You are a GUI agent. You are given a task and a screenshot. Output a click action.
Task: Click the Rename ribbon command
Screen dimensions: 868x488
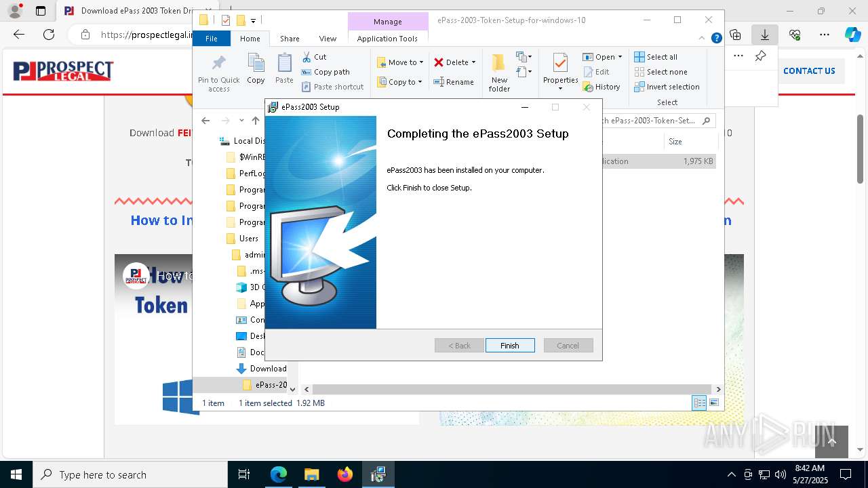[x=454, y=82]
